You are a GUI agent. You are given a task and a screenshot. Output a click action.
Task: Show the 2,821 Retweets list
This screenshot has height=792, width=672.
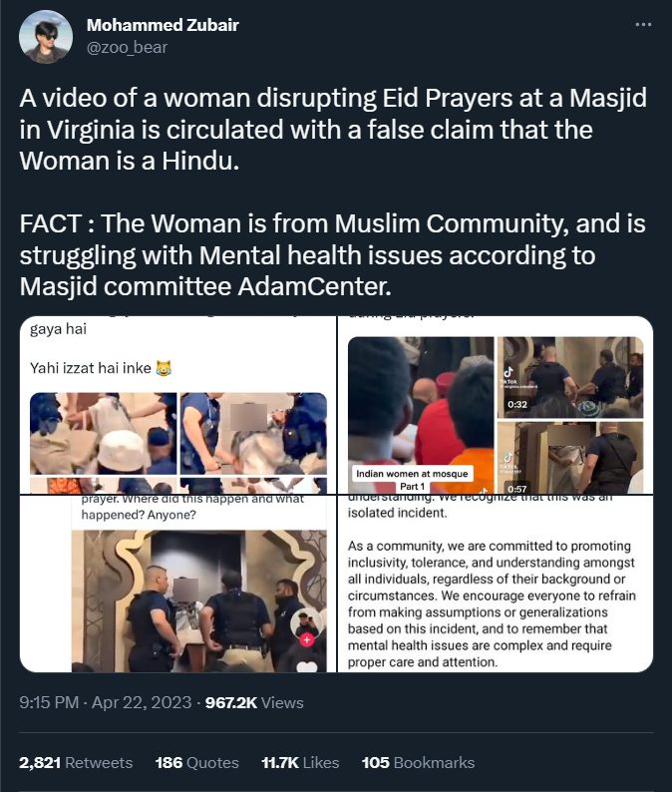point(76,762)
